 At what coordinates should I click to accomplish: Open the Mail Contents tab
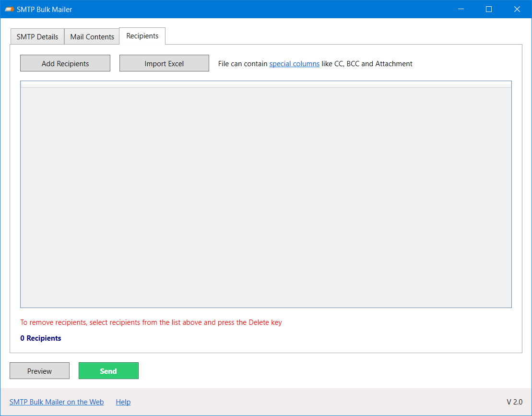[92, 36]
